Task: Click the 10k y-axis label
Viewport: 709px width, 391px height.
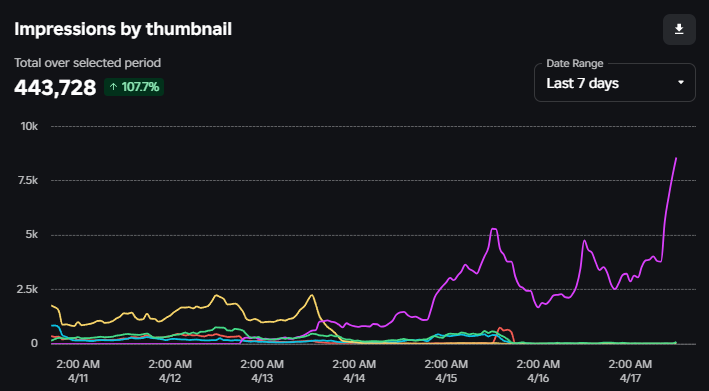Action: click(29, 126)
